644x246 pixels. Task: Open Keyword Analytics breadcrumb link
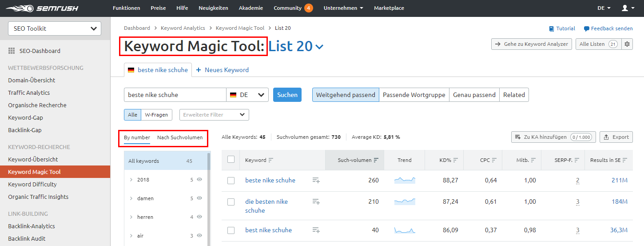(183, 28)
